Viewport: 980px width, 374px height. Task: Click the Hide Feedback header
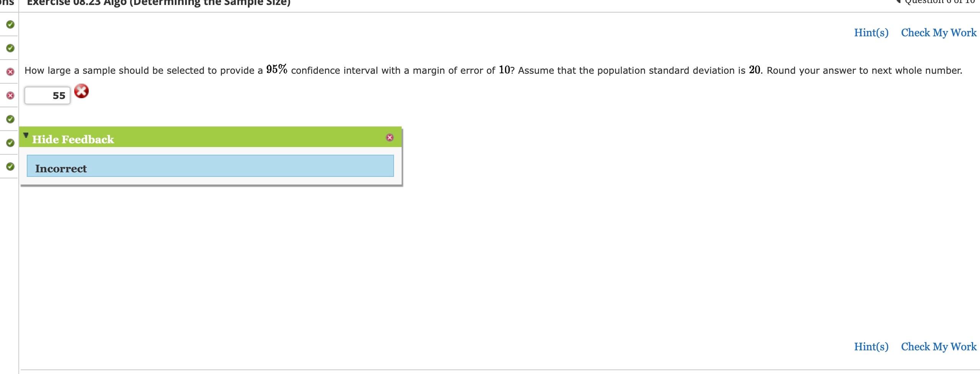[x=73, y=139]
